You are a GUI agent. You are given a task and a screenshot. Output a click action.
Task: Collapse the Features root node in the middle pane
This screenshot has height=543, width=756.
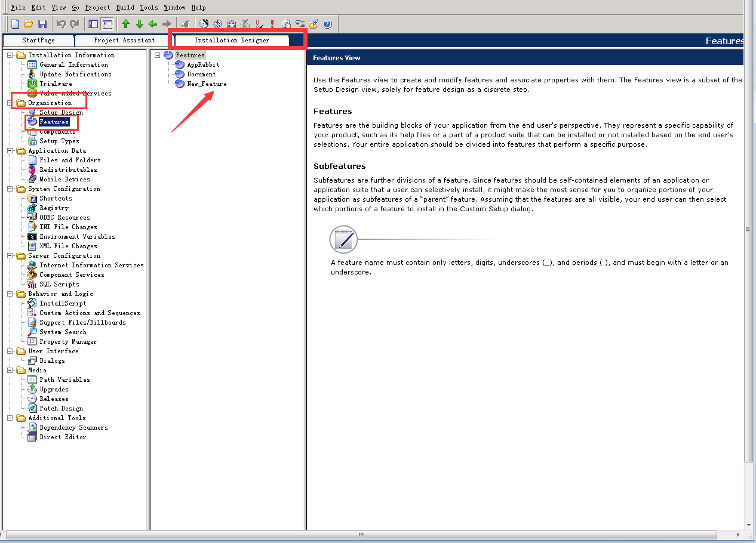(158, 55)
